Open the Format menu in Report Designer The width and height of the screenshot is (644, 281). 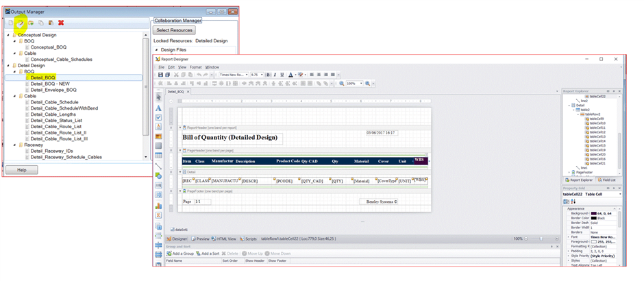click(x=195, y=67)
